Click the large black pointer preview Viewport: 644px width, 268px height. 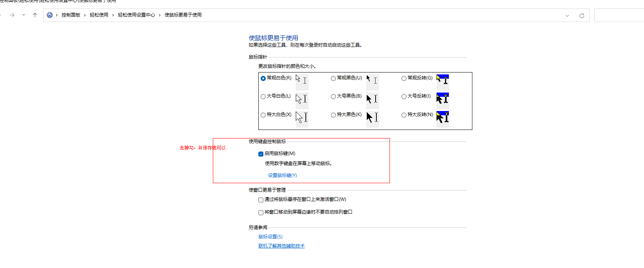373,100
